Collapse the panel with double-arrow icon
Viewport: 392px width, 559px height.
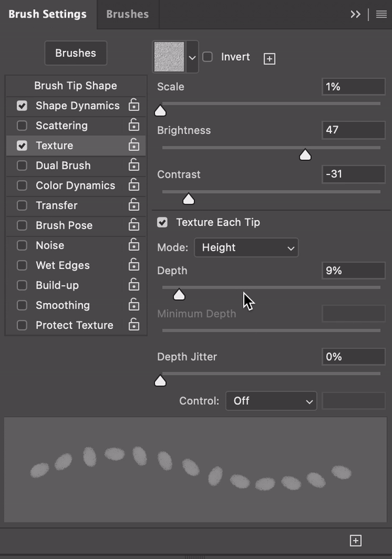(x=355, y=14)
